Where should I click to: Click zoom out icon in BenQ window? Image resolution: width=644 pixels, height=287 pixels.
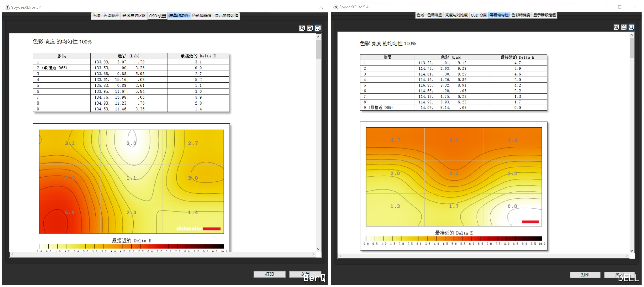pos(310,29)
